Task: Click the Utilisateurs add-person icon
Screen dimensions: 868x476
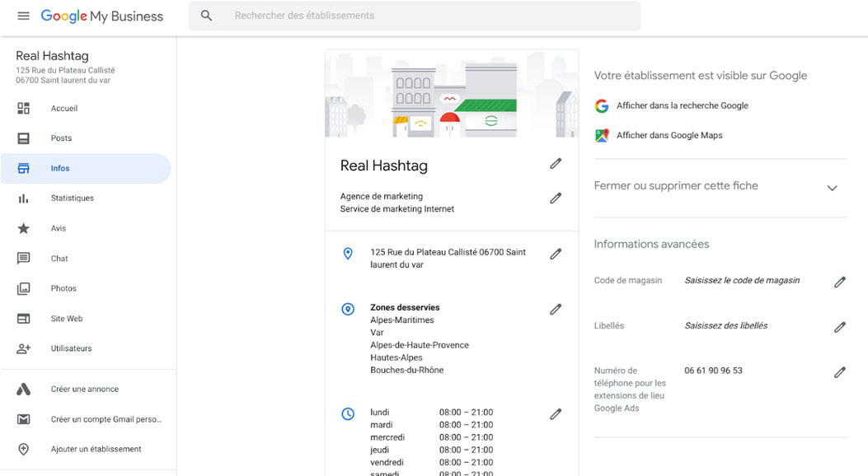Action: coord(23,348)
